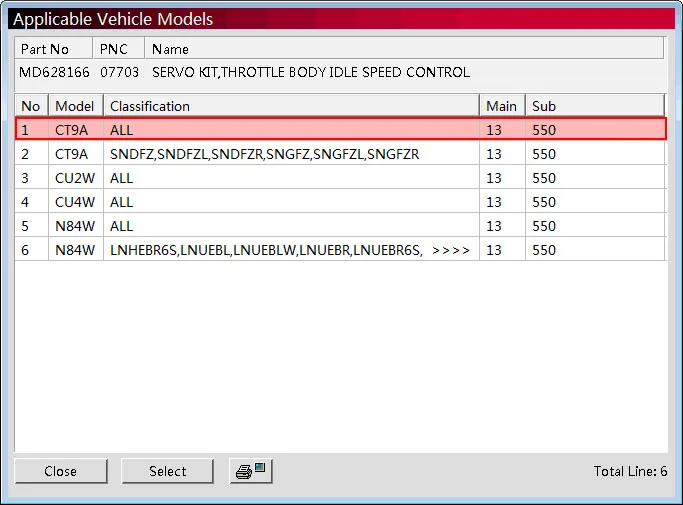Click the Sub value 550 in row 3

point(544,178)
